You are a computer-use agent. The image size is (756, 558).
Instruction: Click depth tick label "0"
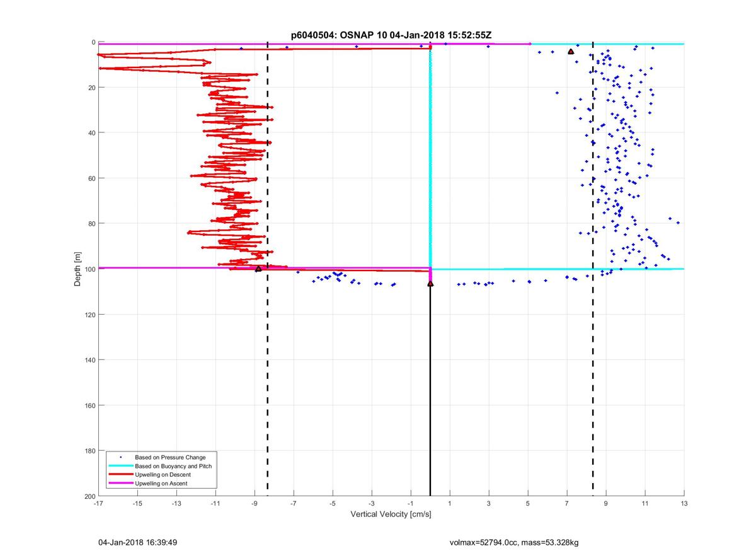pos(93,42)
